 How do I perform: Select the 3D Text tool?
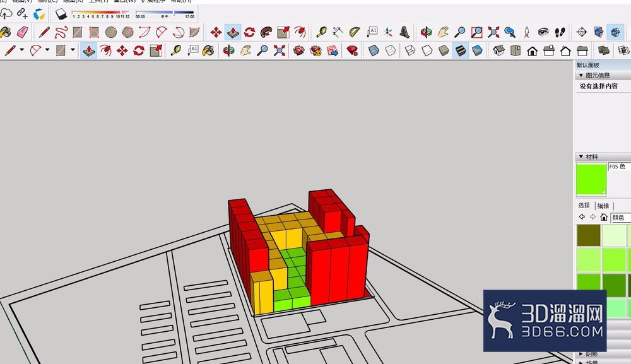(x=404, y=32)
